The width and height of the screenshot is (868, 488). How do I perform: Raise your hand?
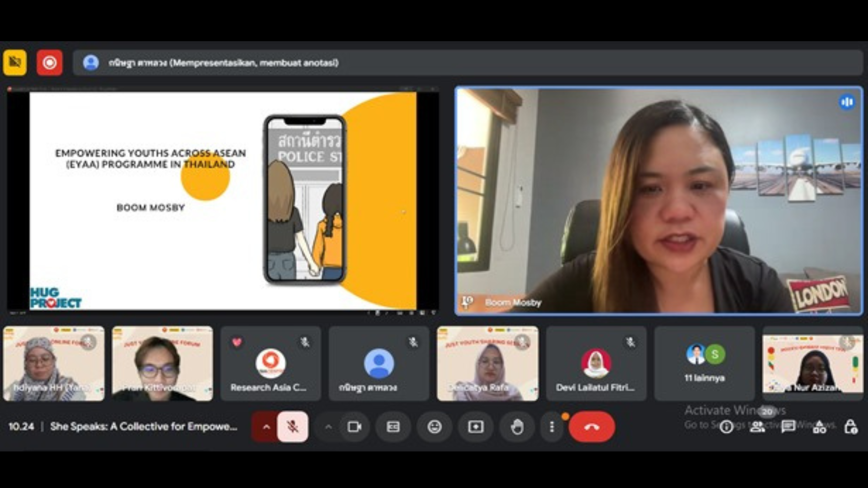(x=517, y=427)
